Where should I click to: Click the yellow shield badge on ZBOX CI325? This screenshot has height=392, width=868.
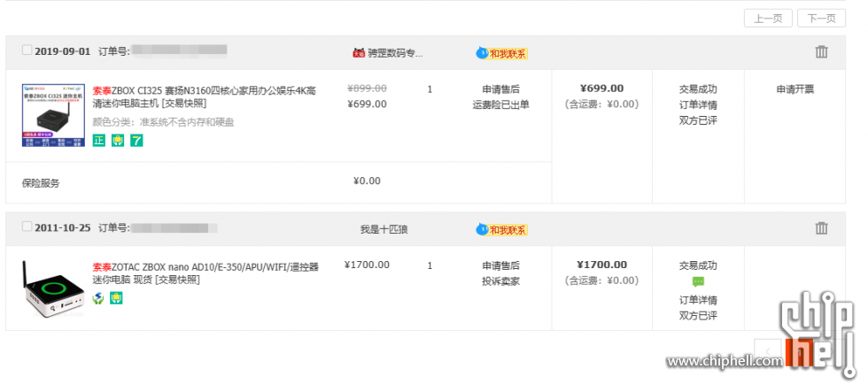click(117, 141)
